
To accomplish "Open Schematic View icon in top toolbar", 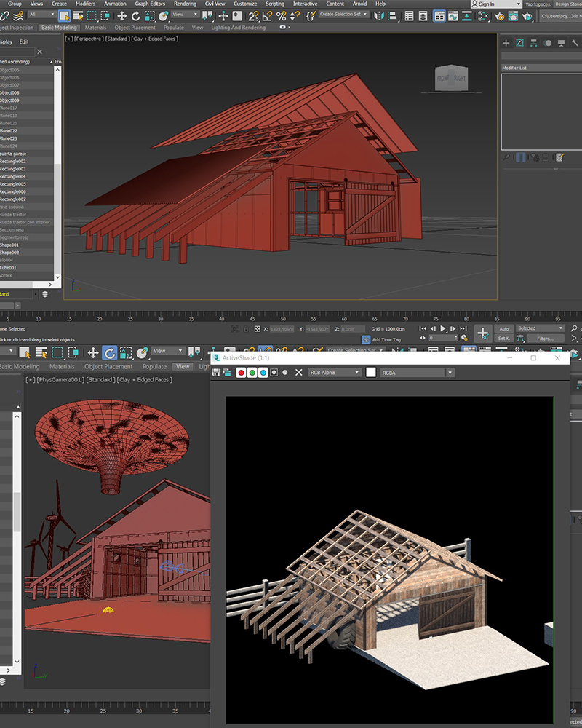I will coord(467,16).
